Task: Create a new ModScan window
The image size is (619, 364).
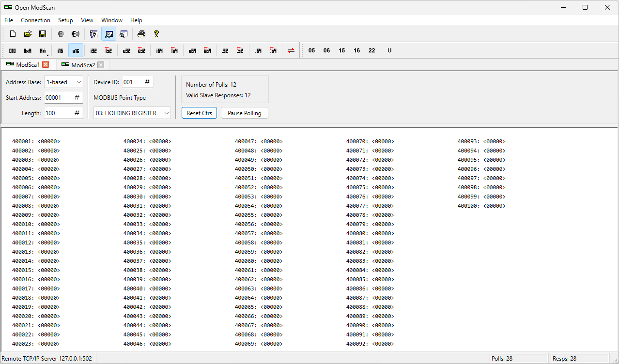Action: (x=13, y=34)
